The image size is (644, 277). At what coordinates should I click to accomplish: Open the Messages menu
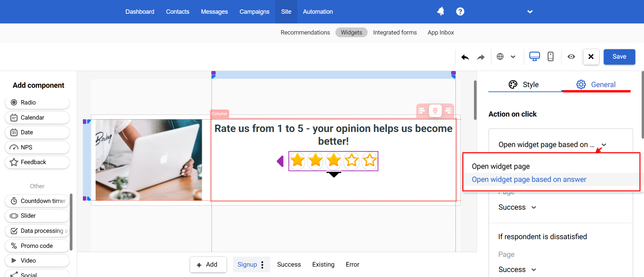(214, 12)
